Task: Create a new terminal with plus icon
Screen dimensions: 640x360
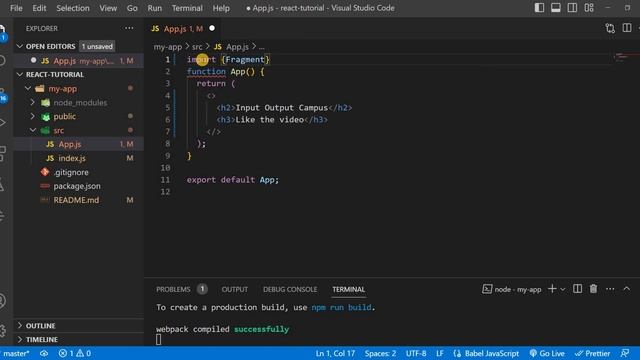Action: [x=552, y=289]
